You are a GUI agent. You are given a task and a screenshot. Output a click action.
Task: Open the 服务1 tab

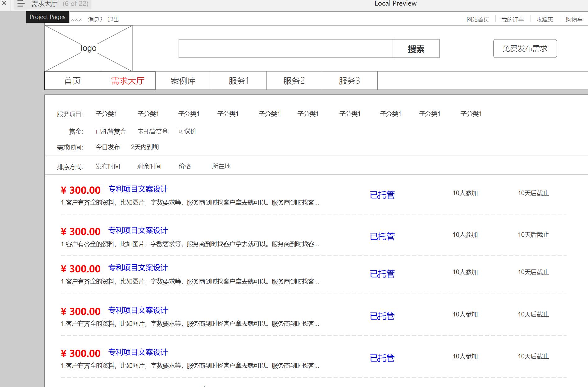point(239,81)
